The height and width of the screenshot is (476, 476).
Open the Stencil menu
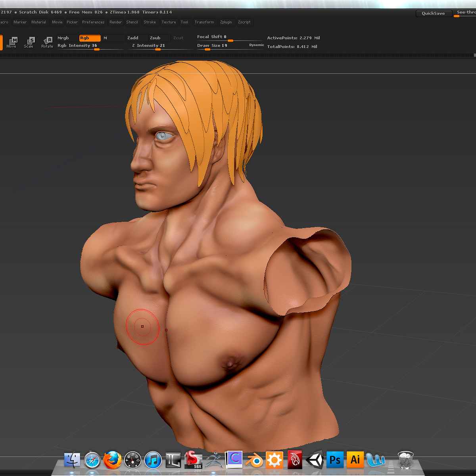(x=132, y=22)
